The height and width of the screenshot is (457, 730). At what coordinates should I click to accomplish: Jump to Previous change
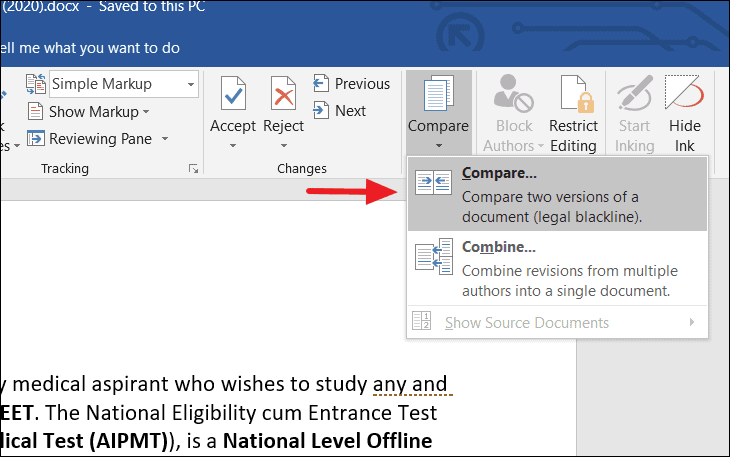[x=351, y=84]
